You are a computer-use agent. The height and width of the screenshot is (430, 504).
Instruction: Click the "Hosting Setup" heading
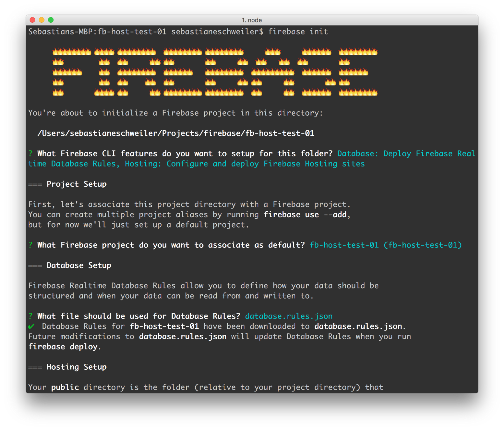tap(76, 367)
